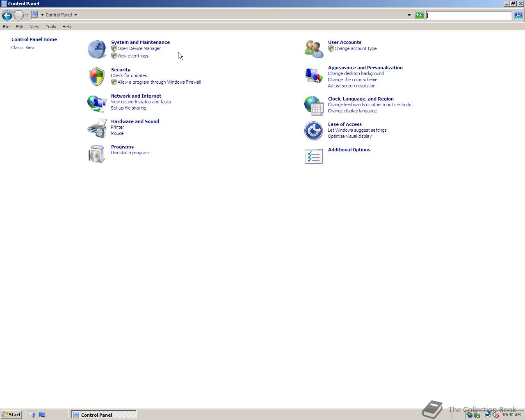Click the power plug tray icon
This screenshot has width=525, height=420.
pos(477,415)
